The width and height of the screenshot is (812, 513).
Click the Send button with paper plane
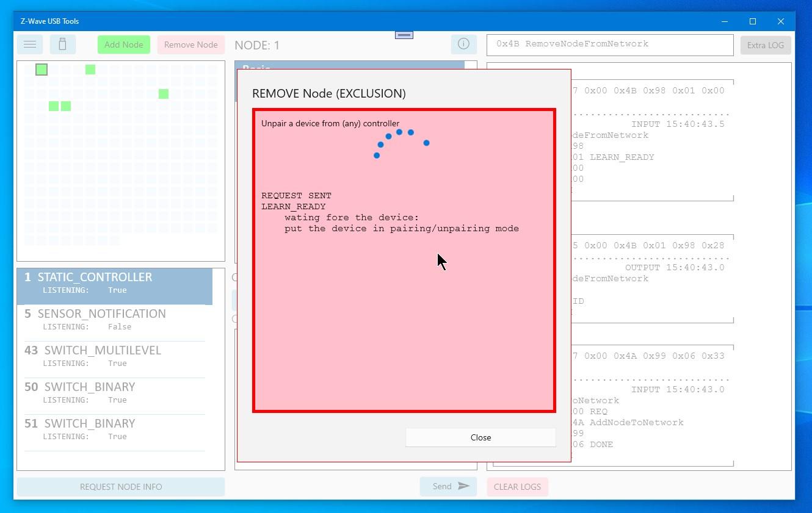click(449, 486)
